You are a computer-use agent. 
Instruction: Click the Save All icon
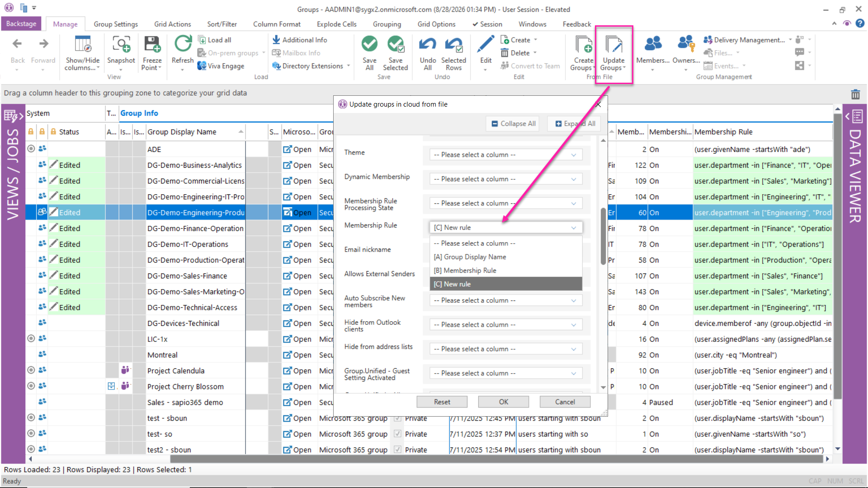tap(369, 44)
